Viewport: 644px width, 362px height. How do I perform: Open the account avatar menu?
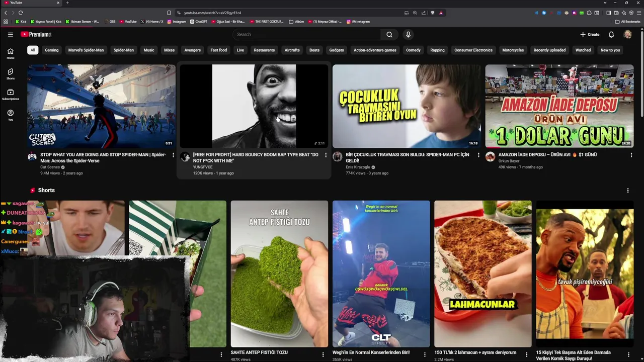coord(627,34)
